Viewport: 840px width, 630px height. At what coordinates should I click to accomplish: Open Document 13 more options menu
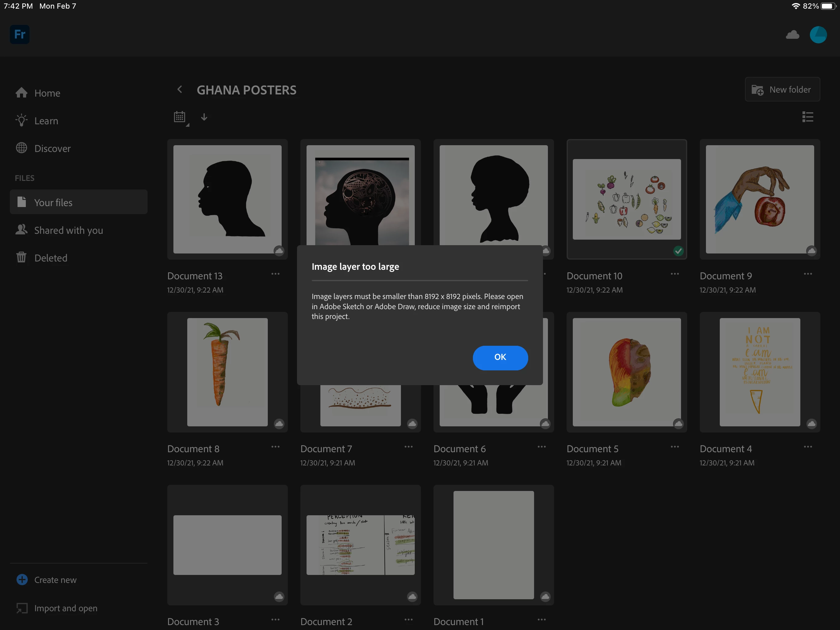(275, 274)
